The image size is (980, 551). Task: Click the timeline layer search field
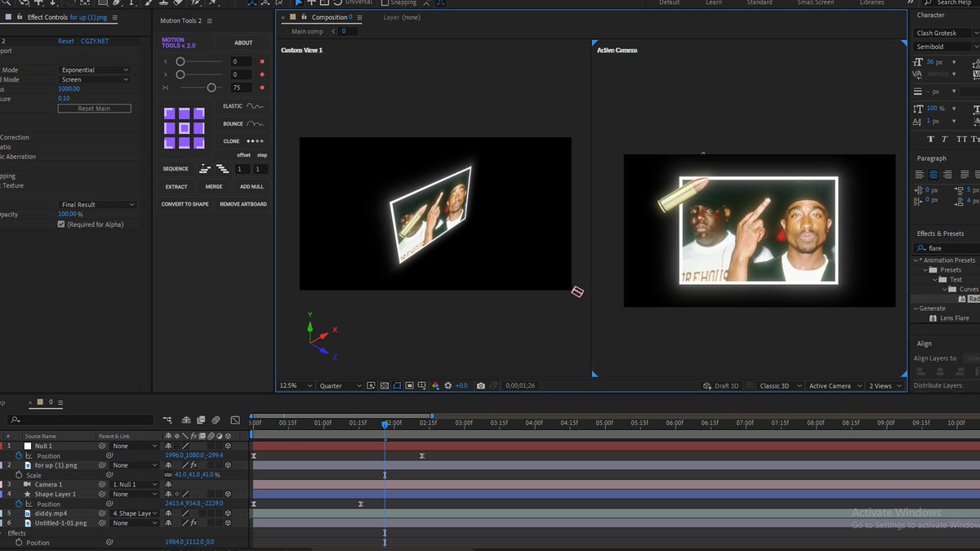coord(82,420)
